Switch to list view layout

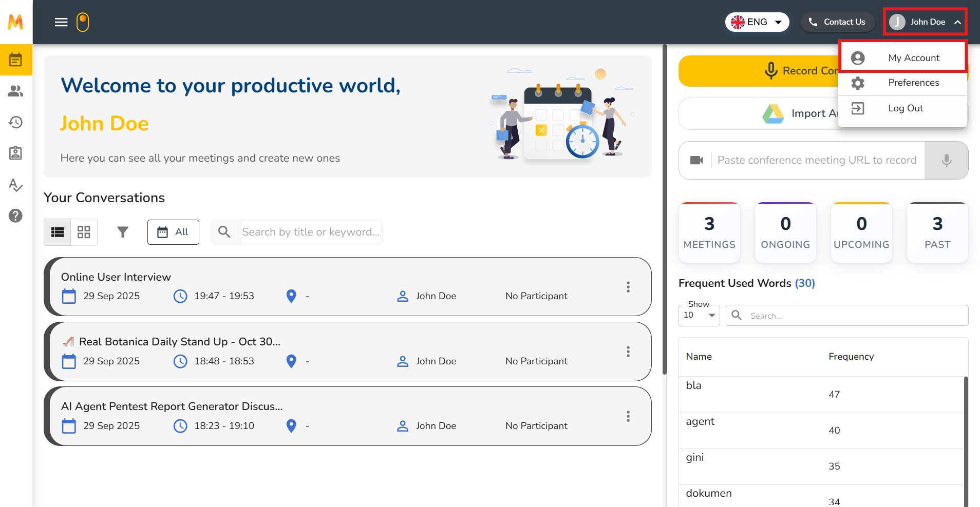point(58,232)
